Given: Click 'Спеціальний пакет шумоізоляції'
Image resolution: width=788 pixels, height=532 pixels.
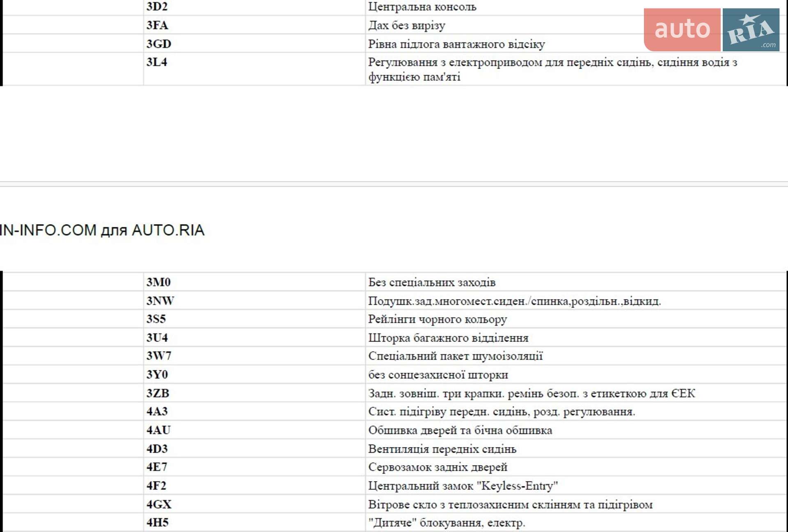Looking at the screenshot, I should tap(456, 356).
